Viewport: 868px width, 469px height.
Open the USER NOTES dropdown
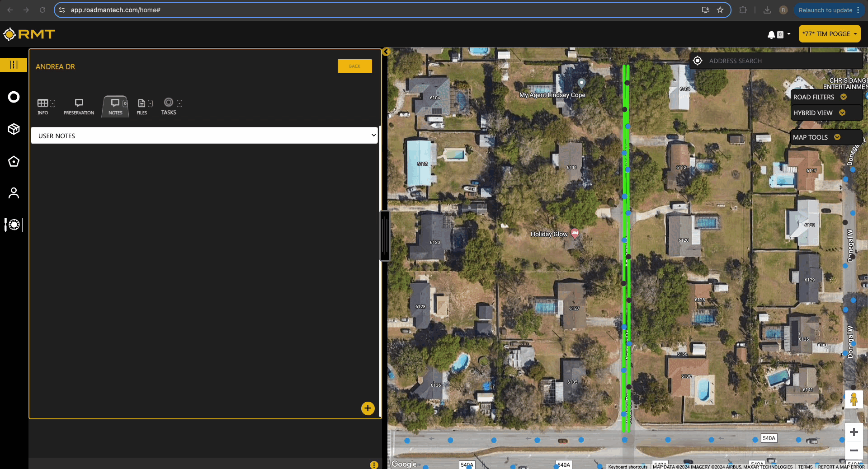(x=204, y=136)
